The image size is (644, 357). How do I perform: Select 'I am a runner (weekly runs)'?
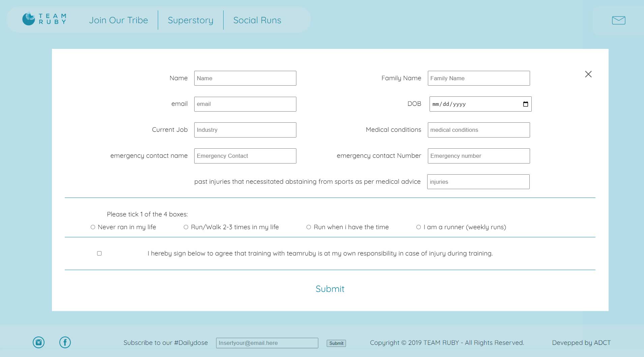pyautogui.click(x=418, y=227)
